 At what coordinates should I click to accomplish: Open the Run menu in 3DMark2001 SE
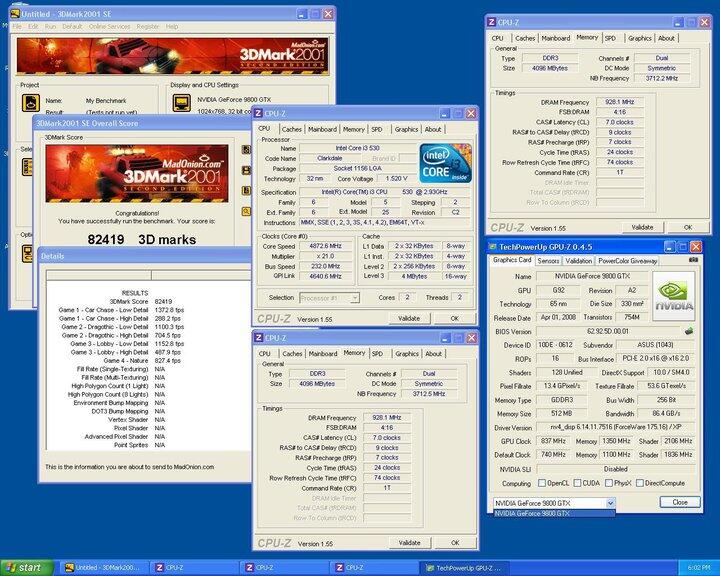pos(50,27)
